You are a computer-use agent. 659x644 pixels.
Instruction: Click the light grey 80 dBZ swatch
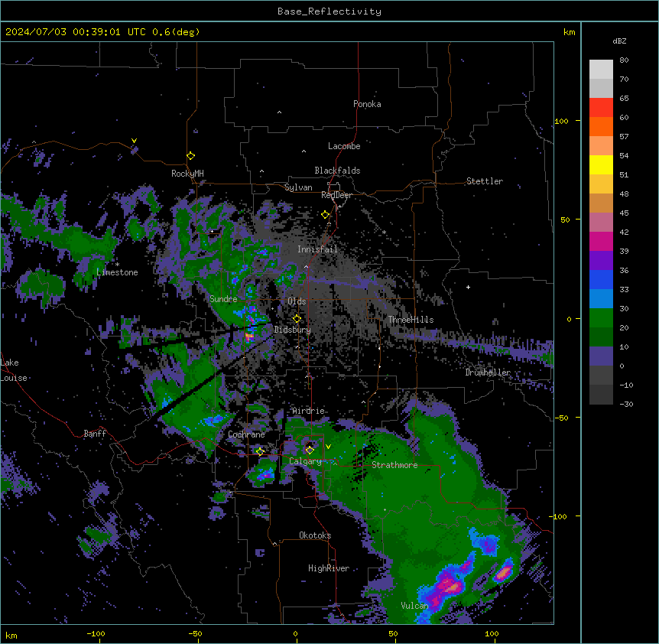pyautogui.click(x=601, y=70)
